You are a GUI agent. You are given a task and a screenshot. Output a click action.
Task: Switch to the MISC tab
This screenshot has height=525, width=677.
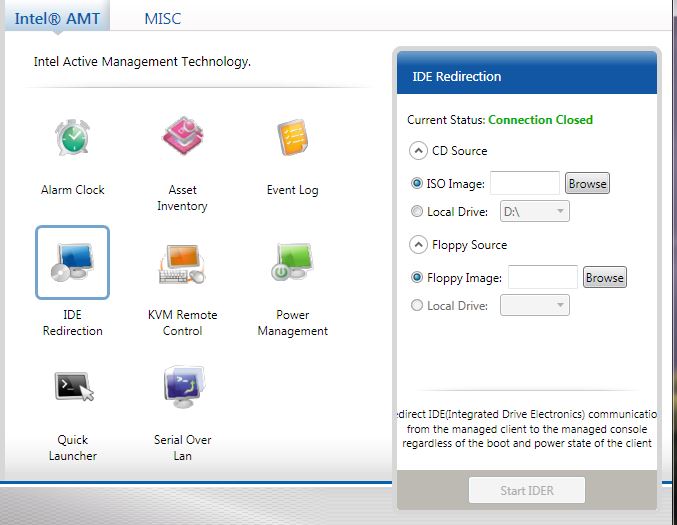point(162,19)
